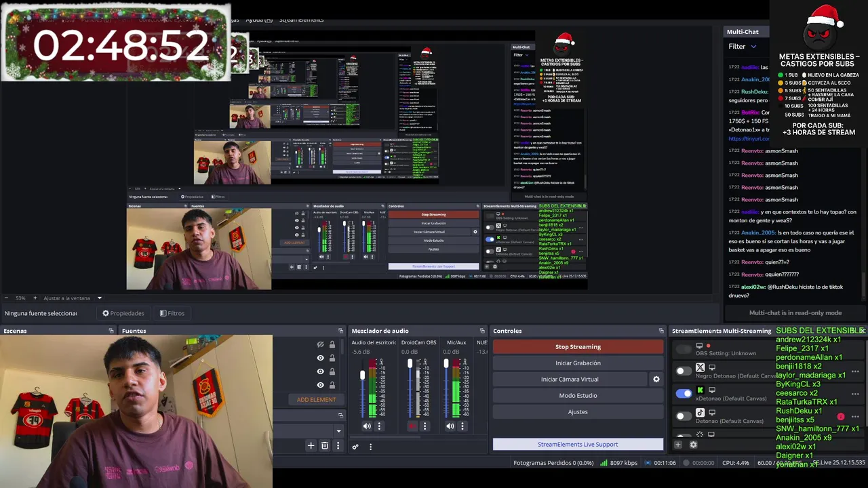Adjust Mic/Aux volume fader
This screenshot has width=868, height=488.
(x=446, y=365)
